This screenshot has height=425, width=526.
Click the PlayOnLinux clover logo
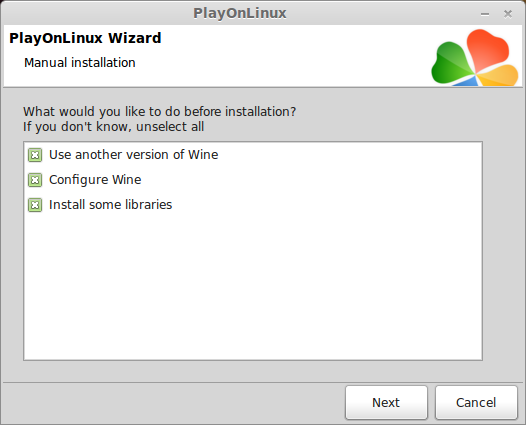475,57
